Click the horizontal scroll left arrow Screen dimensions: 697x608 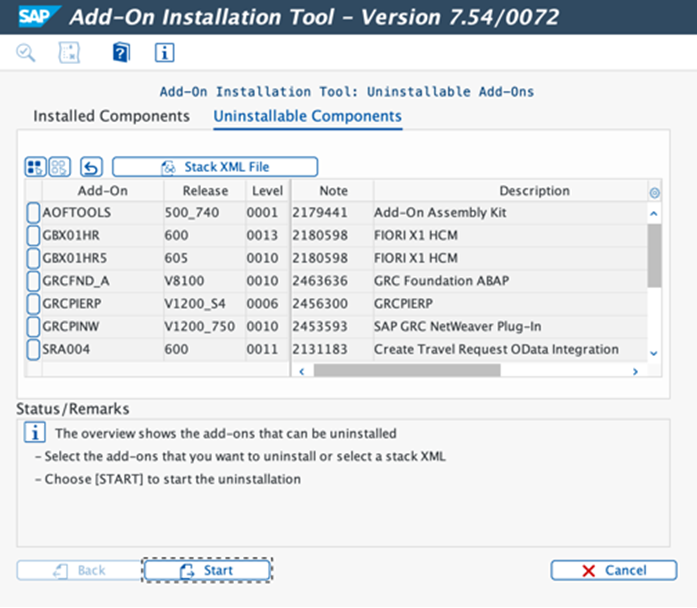click(x=302, y=371)
